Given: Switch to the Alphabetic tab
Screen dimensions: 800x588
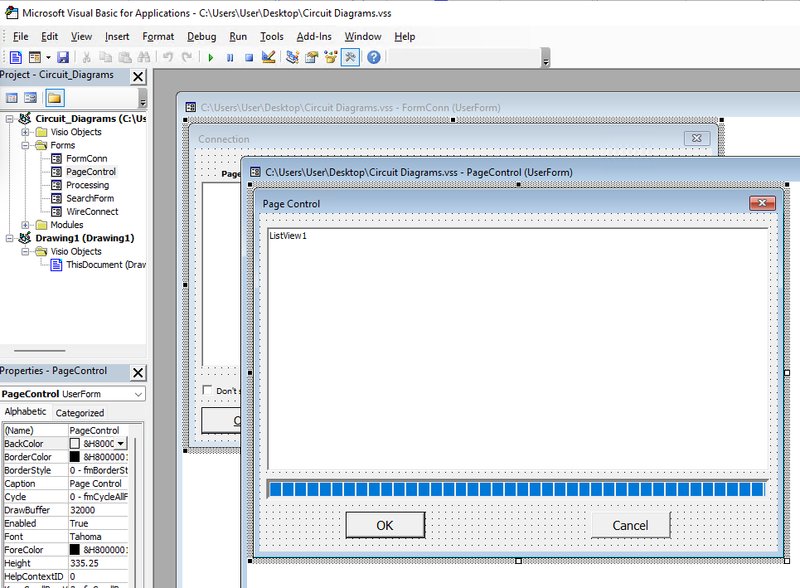Looking at the screenshot, I should (x=25, y=411).
